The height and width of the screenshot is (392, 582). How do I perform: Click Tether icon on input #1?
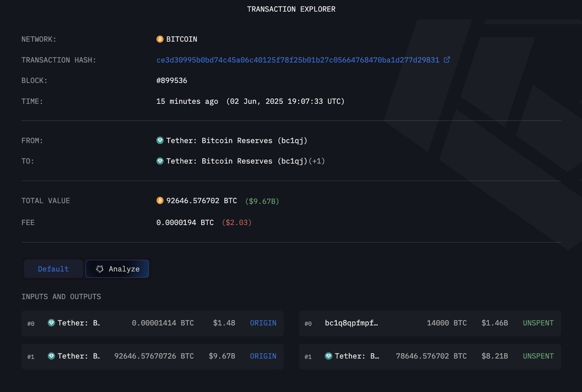(x=51, y=356)
